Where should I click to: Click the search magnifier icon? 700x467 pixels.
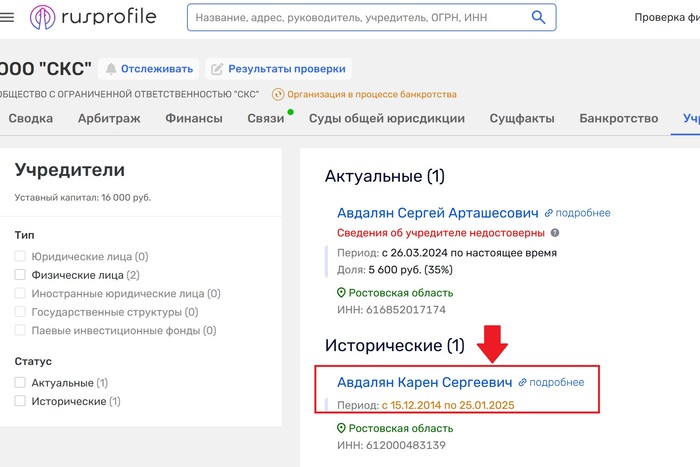point(538,17)
